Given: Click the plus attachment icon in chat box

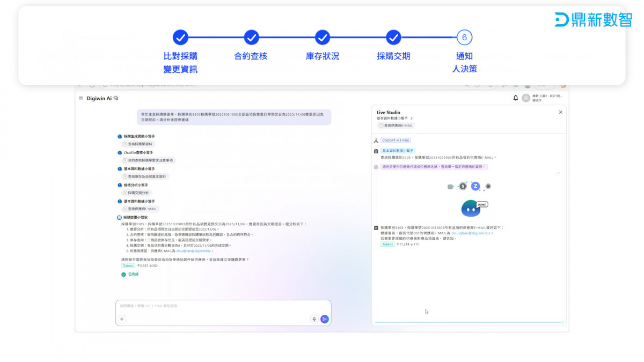Looking at the screenshot, I should click(x=122, y=319).
